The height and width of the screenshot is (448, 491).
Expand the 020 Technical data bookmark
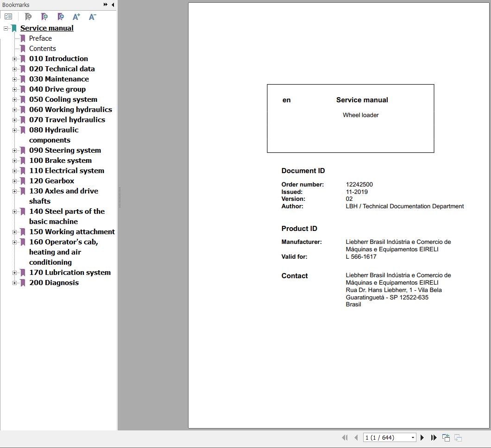14,69
